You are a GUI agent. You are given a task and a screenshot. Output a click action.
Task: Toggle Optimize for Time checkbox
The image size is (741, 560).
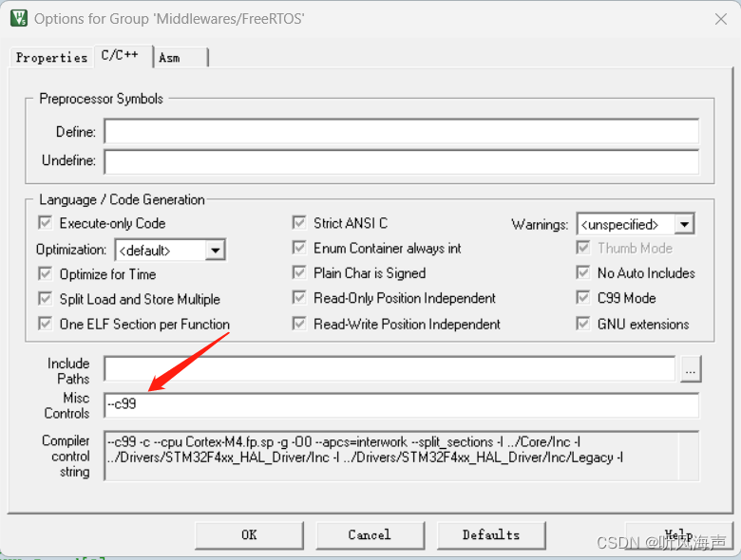click(46, 274)
